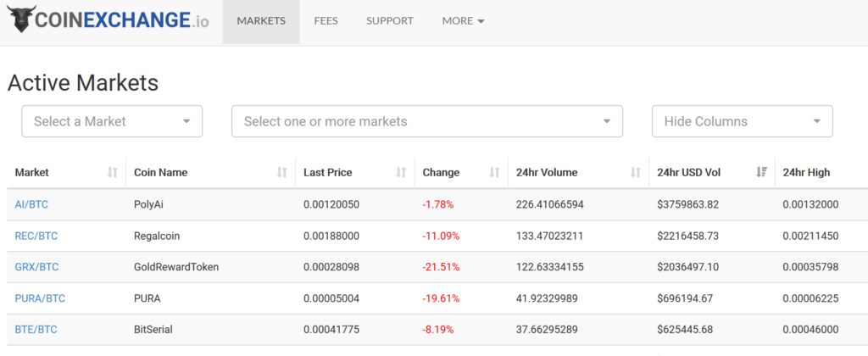Open the Select a Market dropdown
Viewport: 868px width, 356px height.
coord(112,121)
